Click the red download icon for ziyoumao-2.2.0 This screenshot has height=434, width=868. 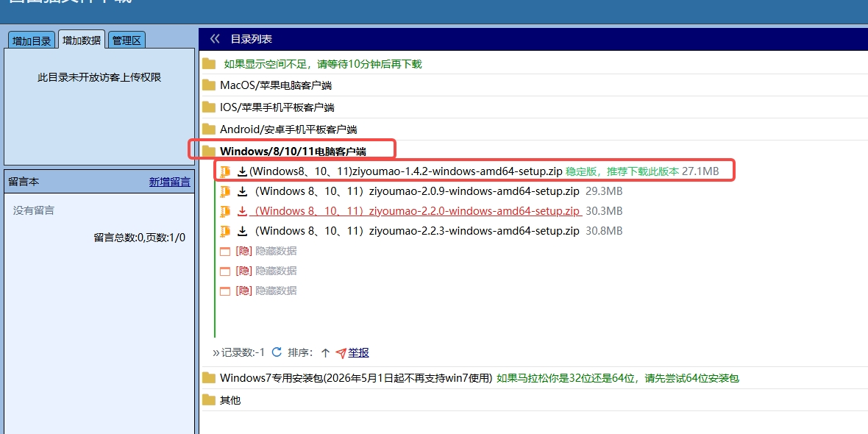(242, 211)
